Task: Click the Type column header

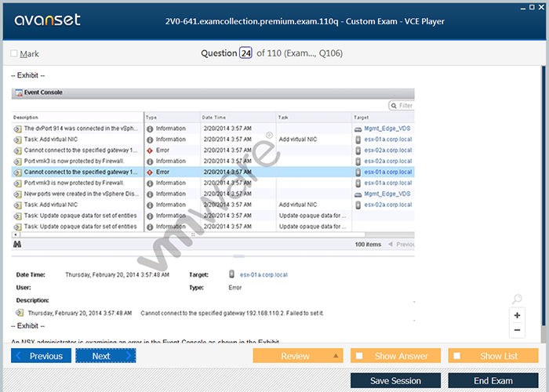Action: coord(172,118)
